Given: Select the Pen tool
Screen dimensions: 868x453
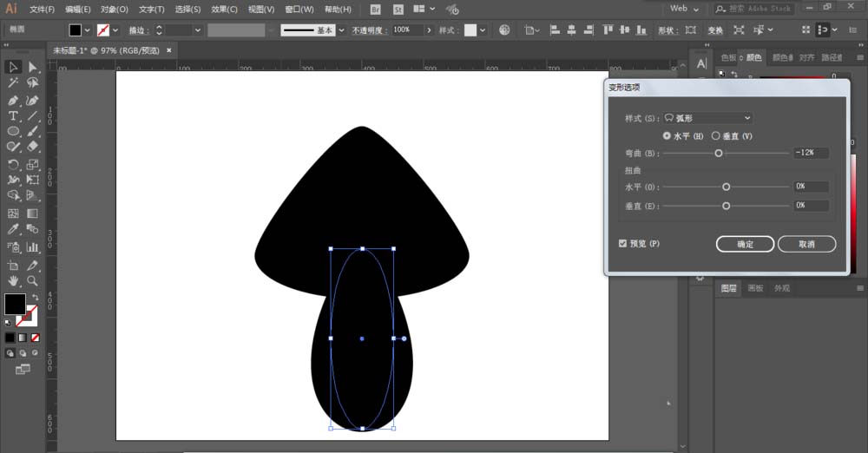Looking at the screenshot, I should [x=14, y=100].
